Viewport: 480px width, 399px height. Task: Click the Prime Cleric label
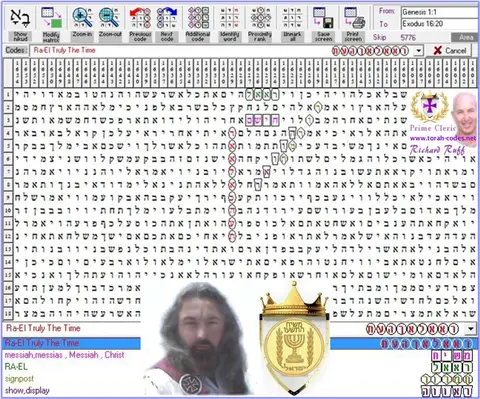(x=433, y=128)
